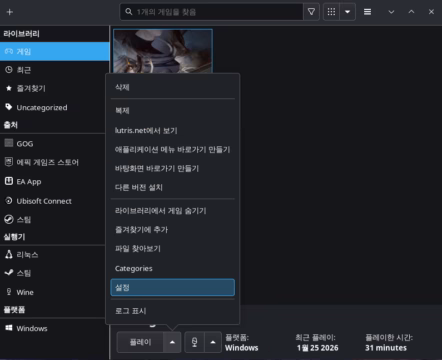This screenshot has height=360, width=442.
Task: Open 최근 recent games list
Action: click(x=55, y=70)
